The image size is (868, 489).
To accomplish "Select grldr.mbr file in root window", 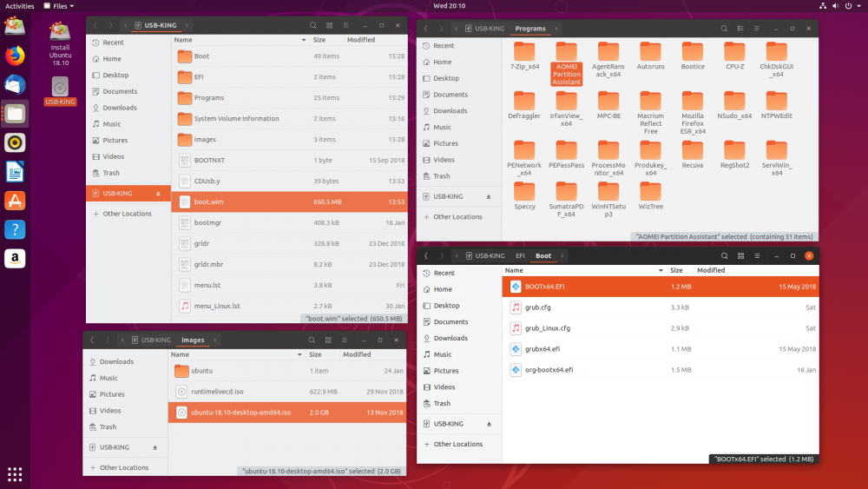I will (290, 264).
